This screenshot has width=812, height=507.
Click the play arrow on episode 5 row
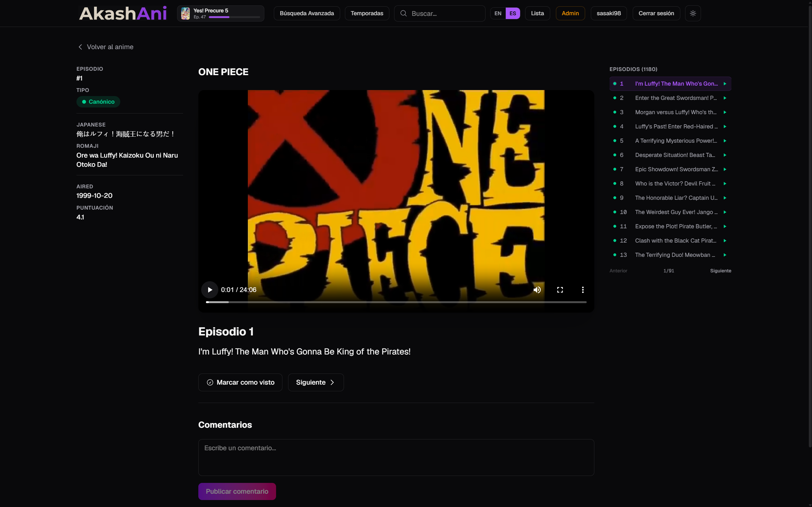pos(725,141)
